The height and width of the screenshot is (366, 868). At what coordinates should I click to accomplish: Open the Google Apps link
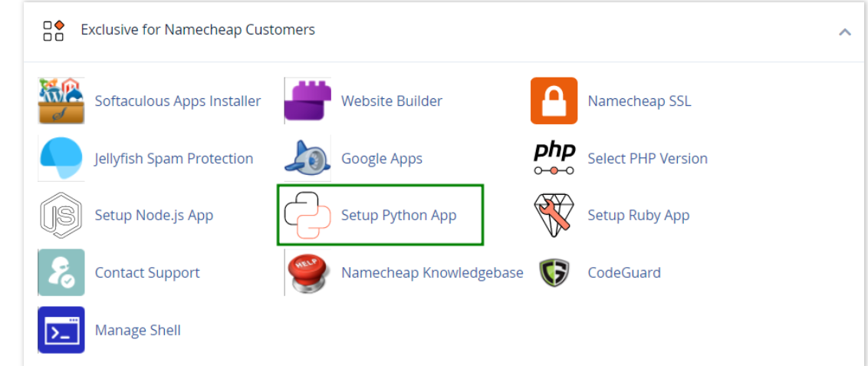pos(382,159)
